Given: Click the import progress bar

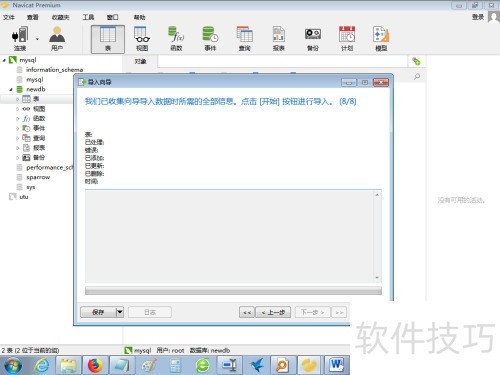Looking at the screenshot, I should pos(233,291).
